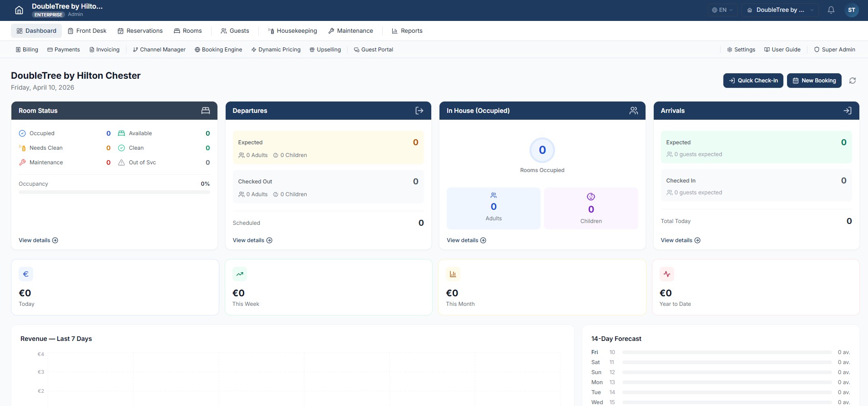The height and width of the screenshot is (406, 868).
Task: Click the pulse icon on Year to Date card
Action: 667,274
